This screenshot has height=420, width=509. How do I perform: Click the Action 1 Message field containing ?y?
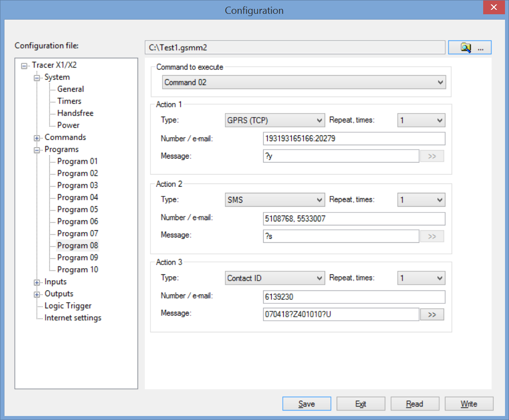pyautogui.click(x=341, y=156)
